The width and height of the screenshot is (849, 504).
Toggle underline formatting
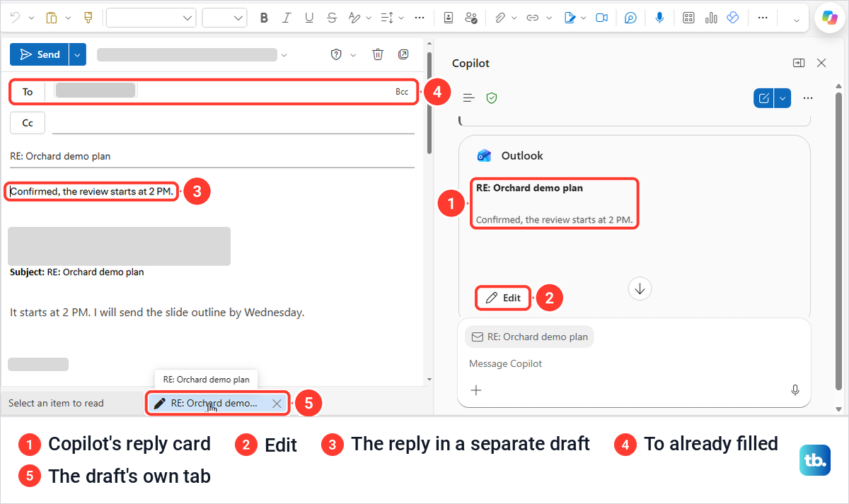(x=309, y=18)
